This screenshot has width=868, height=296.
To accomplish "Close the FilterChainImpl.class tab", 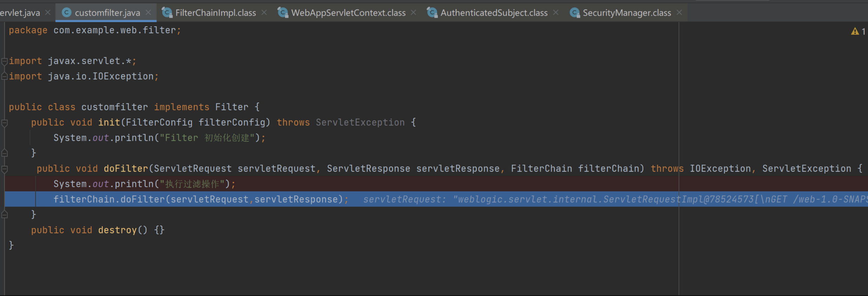I will (x=264, y=13).
